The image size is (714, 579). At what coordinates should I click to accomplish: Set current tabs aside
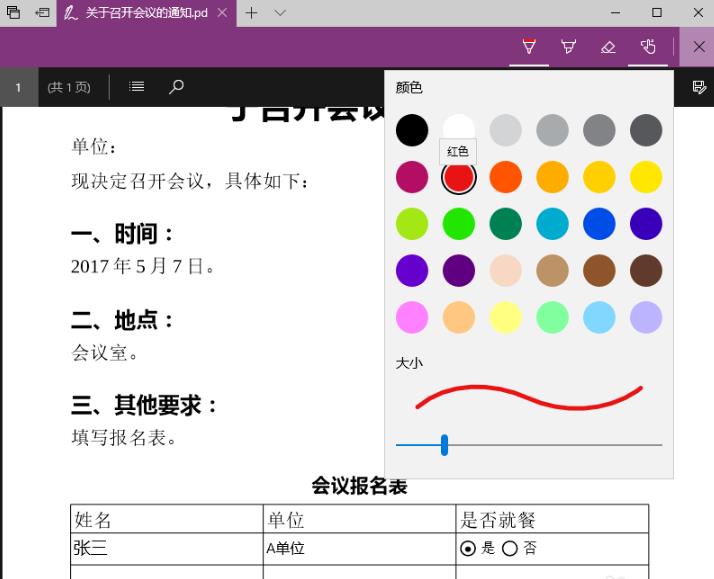[x=42, y=13]
